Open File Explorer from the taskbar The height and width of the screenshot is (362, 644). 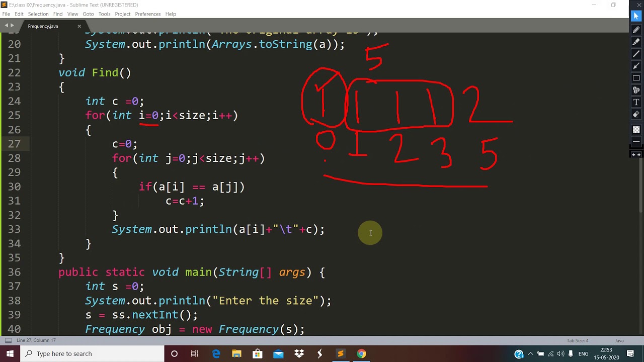coord(236,353)
